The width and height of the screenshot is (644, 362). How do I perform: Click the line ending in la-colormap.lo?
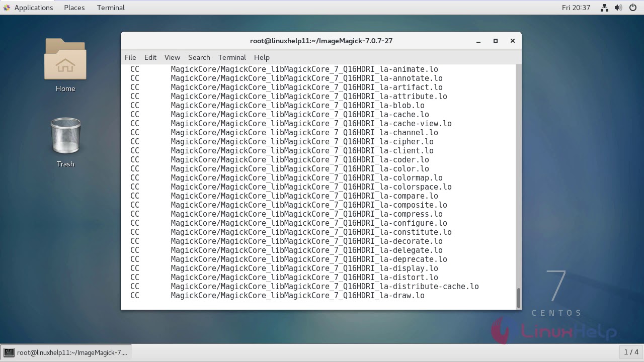coord(286,178)
